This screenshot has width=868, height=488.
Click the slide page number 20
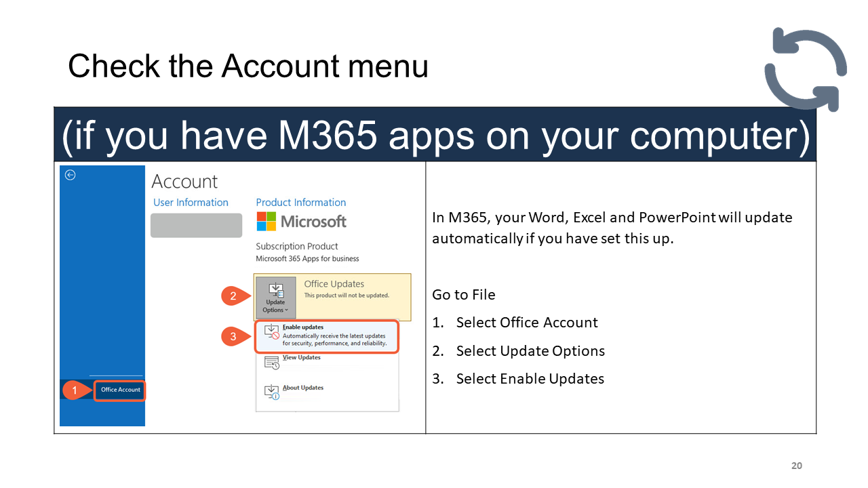click(797, 466)
